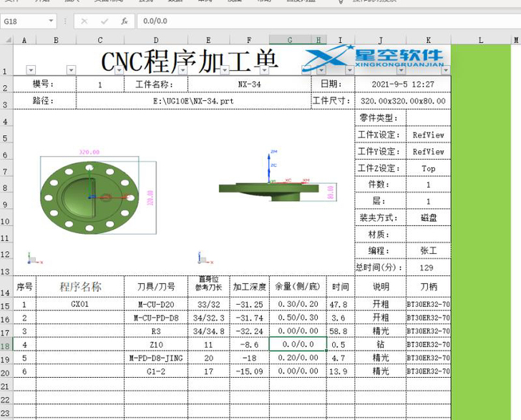
Task: Select column G header
Action: point(290,40)
